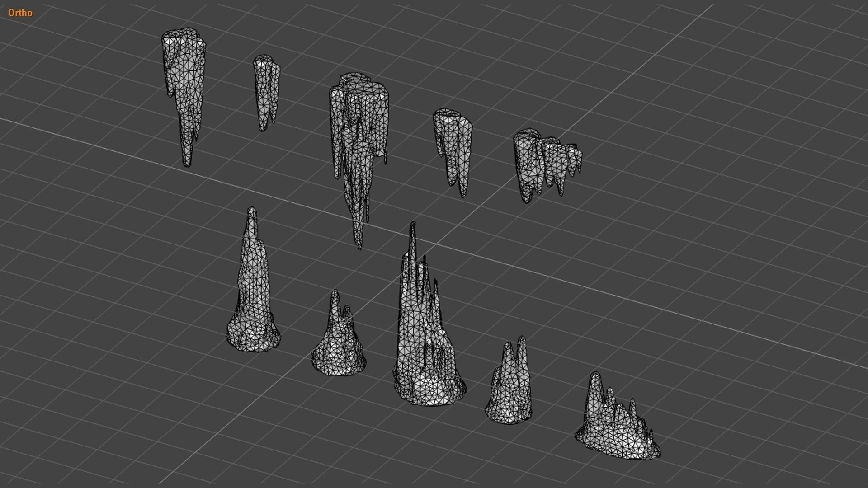Select the wide rightmost stalactite cluster
The image size is (868, 488).
pos(542,164)
